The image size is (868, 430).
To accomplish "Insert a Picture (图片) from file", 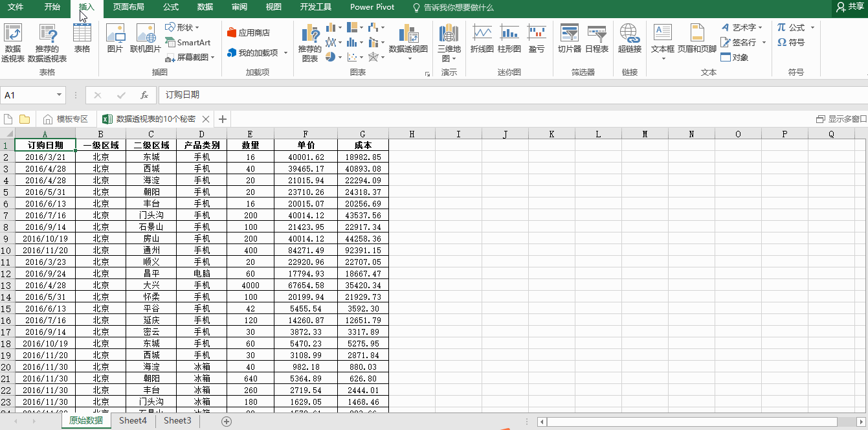I will click(115, 39).
